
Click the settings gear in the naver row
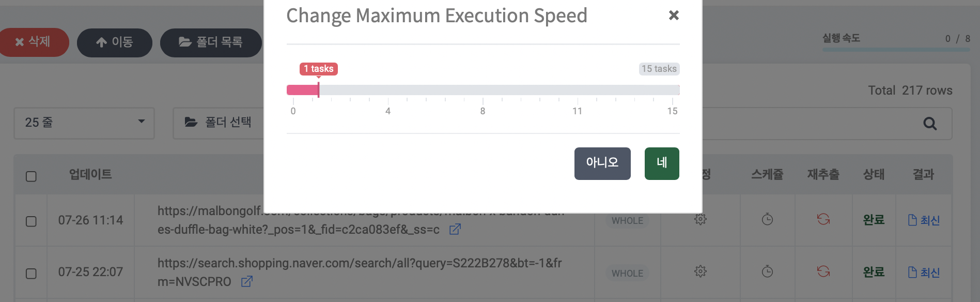tap(701, 271)
